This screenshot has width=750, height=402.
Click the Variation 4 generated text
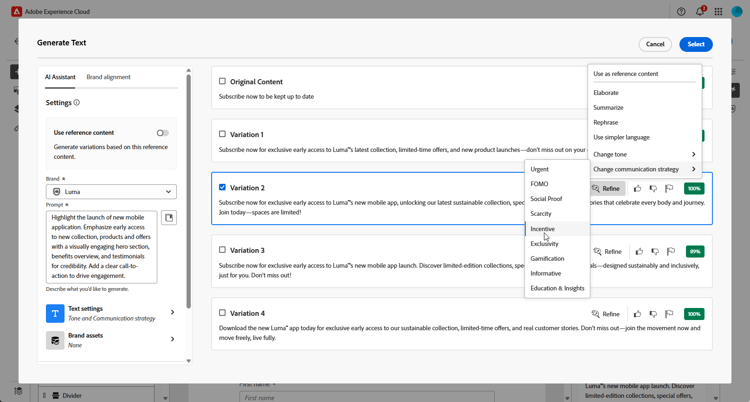[x=460, y=333]
